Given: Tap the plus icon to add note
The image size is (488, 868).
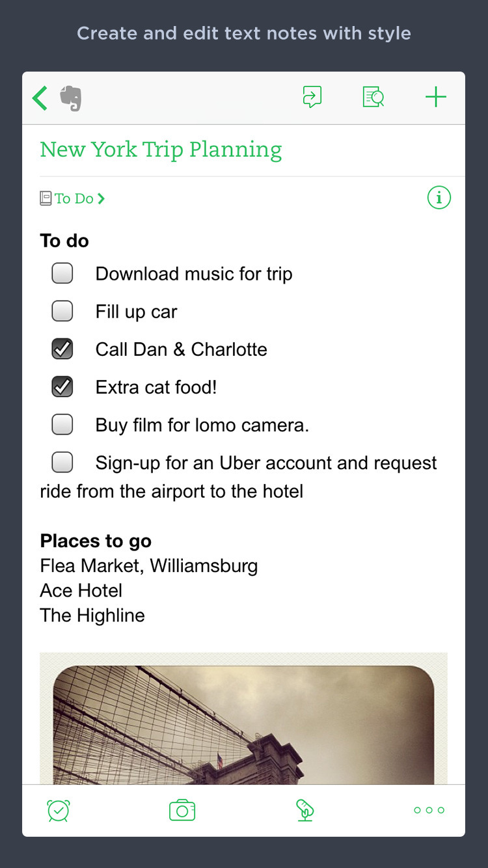Looking at the screenshot, I should (435, 98).
